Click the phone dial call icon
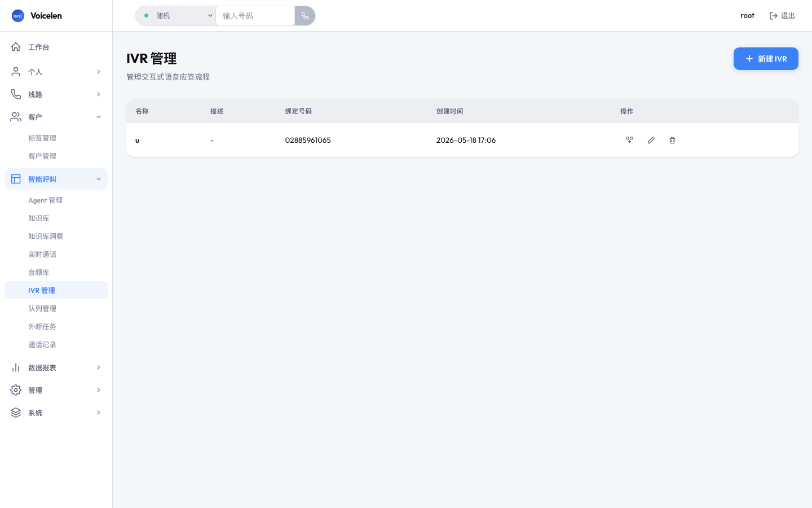The width and height of the screenshot is (812, 508). pyautogui.click(x=305, y=16)
